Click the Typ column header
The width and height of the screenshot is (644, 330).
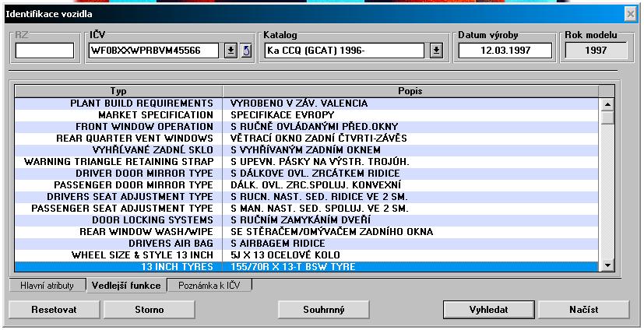tap(118, 91)
